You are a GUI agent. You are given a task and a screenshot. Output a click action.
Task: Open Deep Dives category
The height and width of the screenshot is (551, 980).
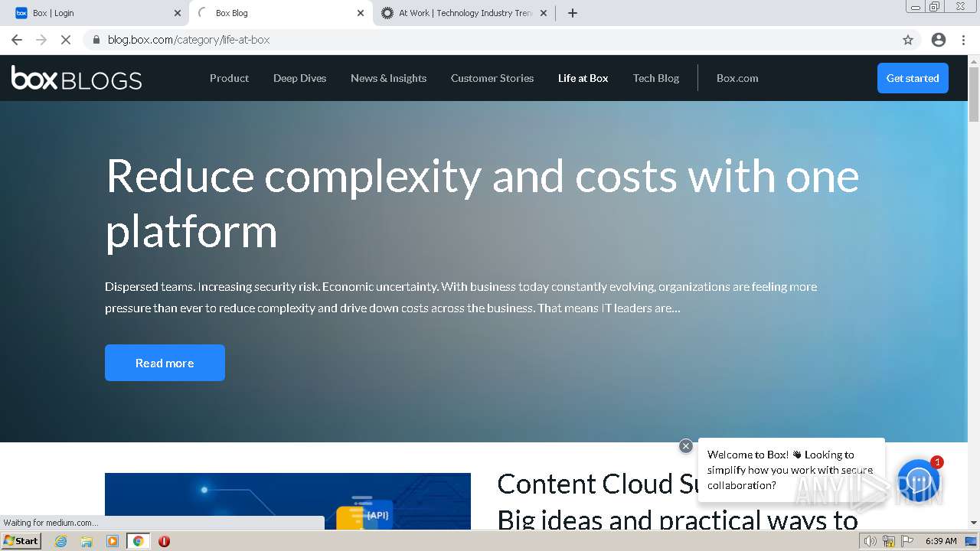(299, 78)
